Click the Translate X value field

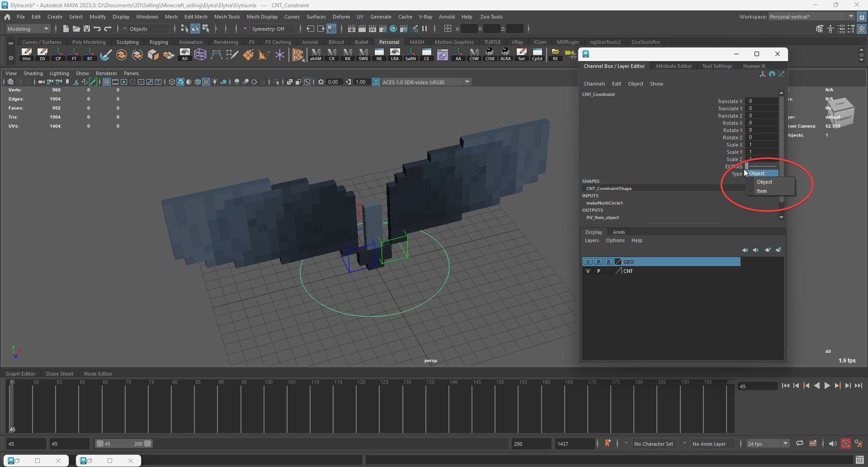tap(762, 101)
